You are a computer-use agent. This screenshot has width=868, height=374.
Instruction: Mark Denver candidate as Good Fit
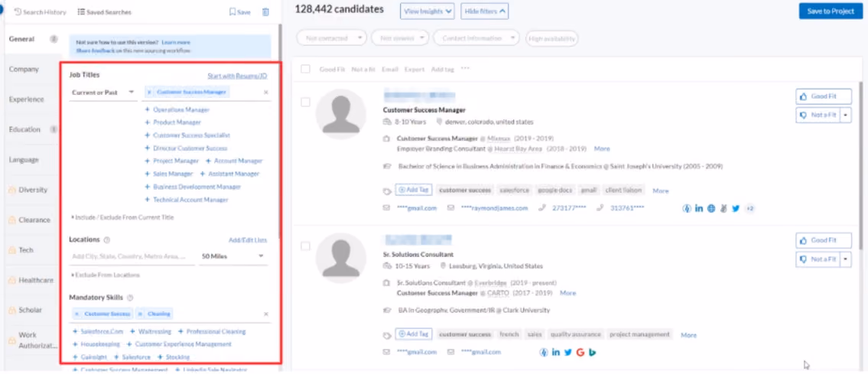coord(824,96)
